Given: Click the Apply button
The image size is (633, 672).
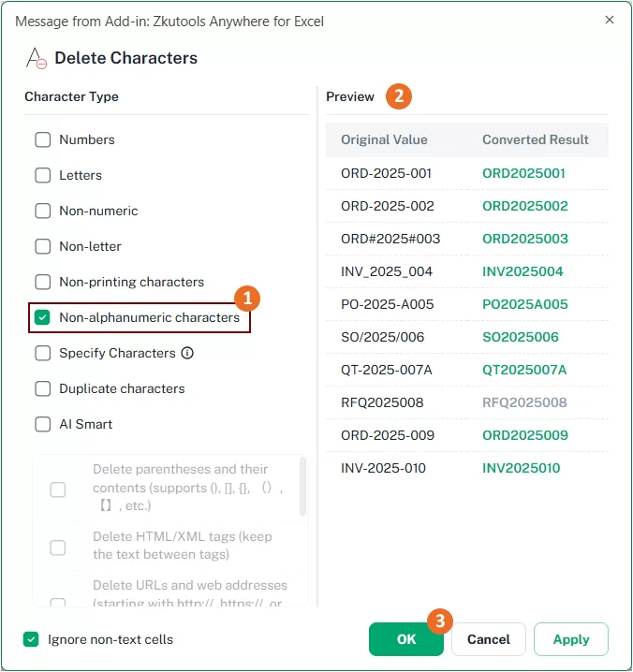Looking at the screenshot, I should [x=571, y=639].
